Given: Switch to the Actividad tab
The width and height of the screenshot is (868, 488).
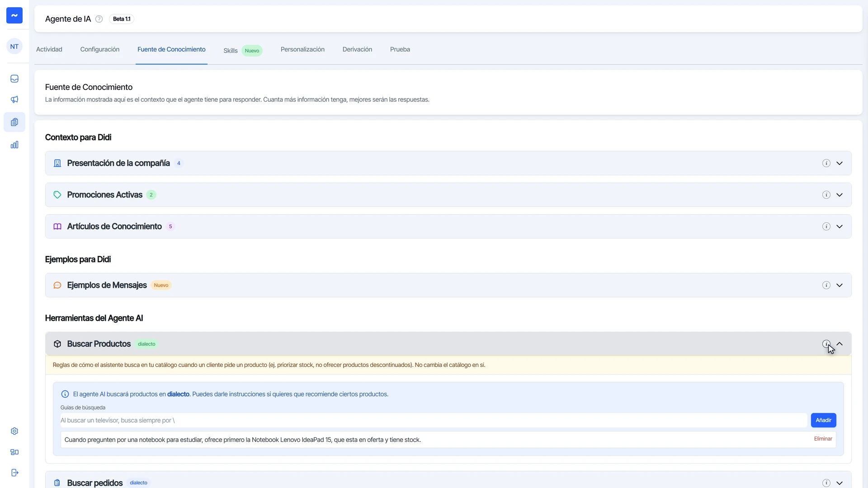Looking at the screenshot, I should click(x=49, y=49).
